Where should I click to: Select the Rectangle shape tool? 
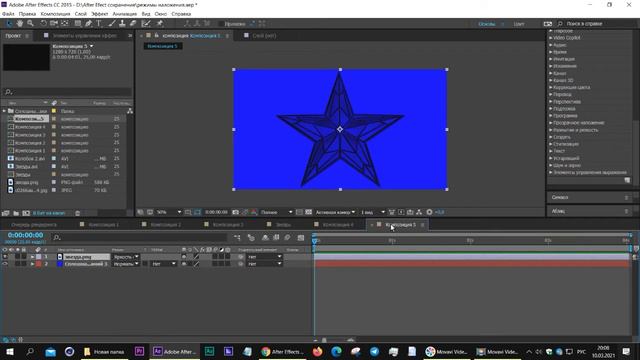tap(78, 24)
